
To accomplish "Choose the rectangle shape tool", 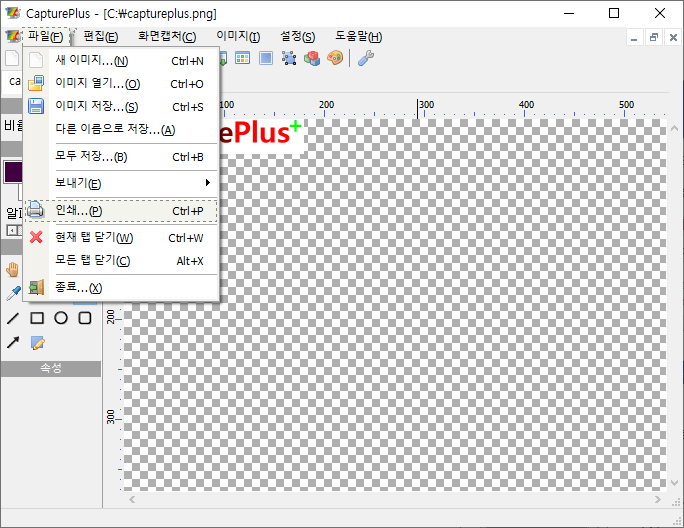I will click(x=37, y=318).
